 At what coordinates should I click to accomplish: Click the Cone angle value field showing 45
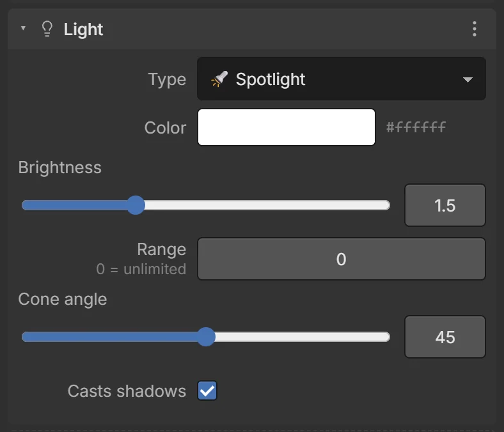coord(445,337)
